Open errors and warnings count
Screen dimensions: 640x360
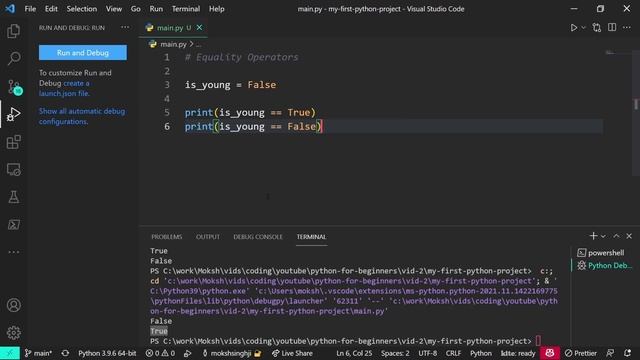(160, 353)
